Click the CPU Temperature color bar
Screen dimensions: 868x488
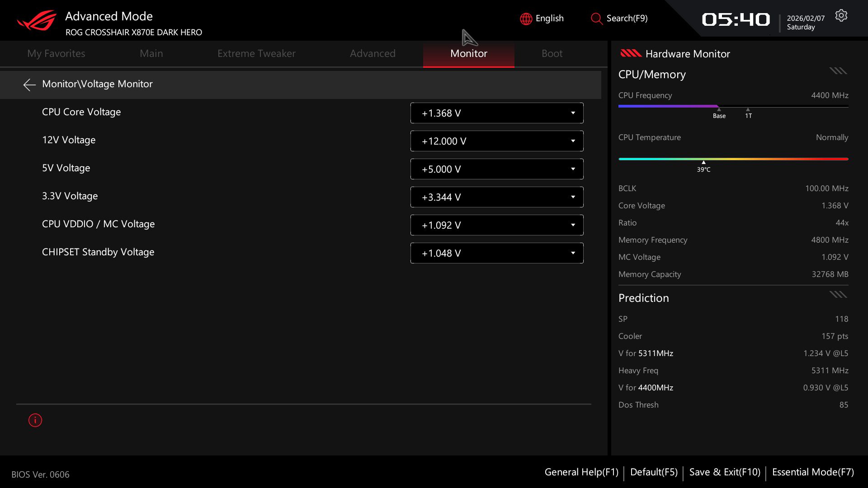coord(733,159)
